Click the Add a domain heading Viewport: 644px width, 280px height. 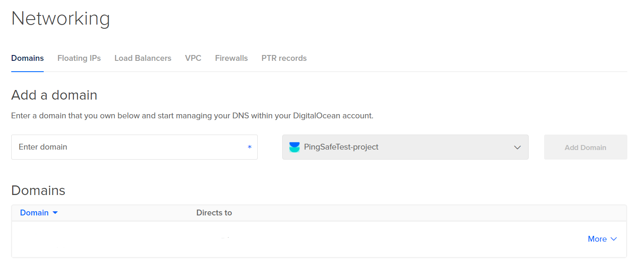54,95
